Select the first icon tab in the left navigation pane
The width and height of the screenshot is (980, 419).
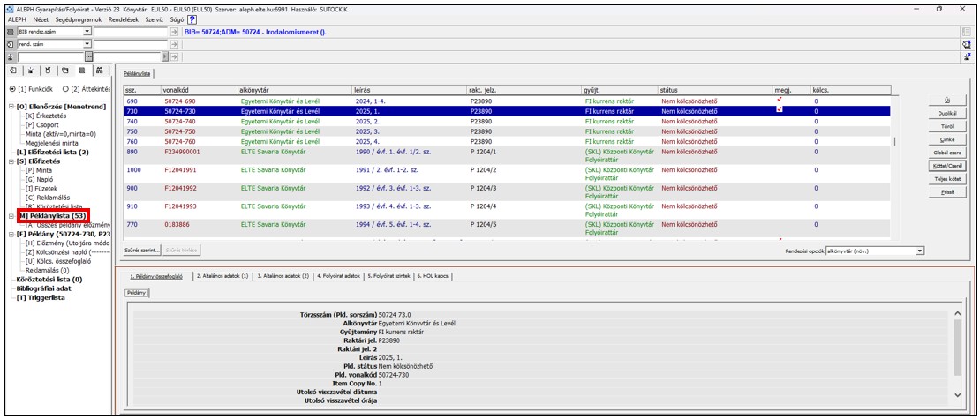coord(13,70)
